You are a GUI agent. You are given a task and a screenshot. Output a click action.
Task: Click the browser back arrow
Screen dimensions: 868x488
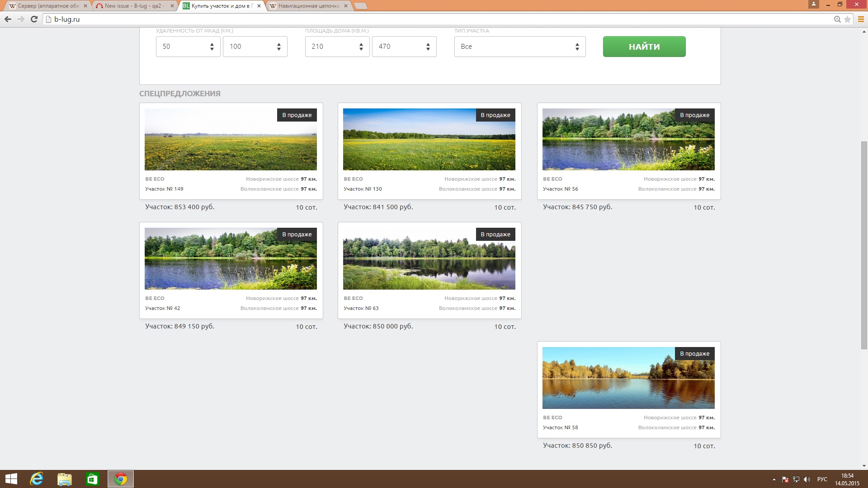click(8, 19)
